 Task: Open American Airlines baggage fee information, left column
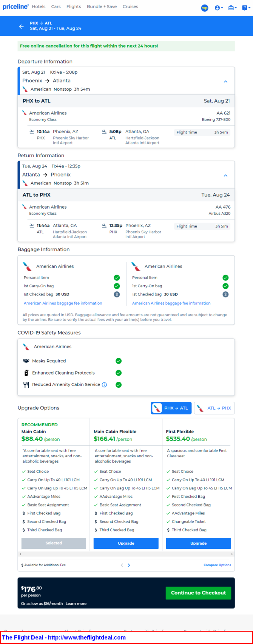click(63, 303)
